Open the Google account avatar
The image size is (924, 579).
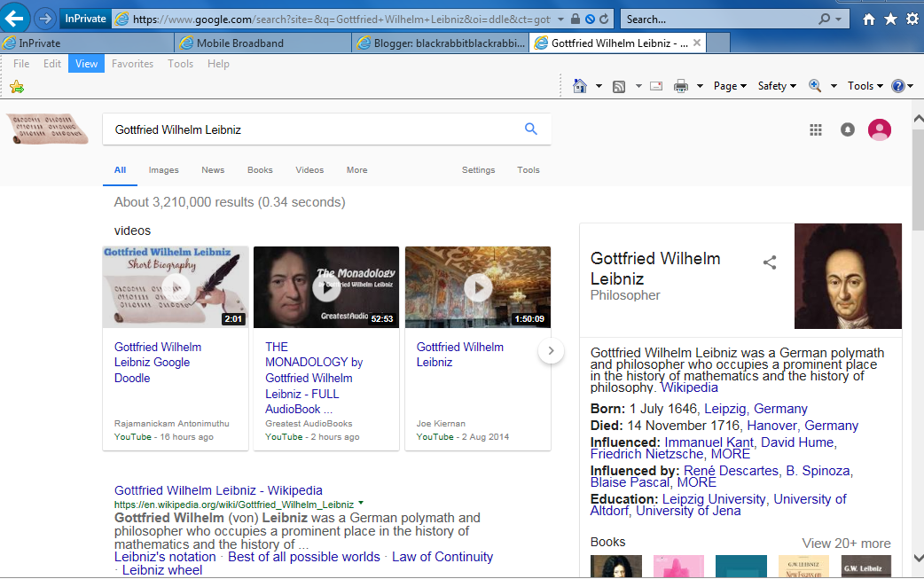(879, 129)
